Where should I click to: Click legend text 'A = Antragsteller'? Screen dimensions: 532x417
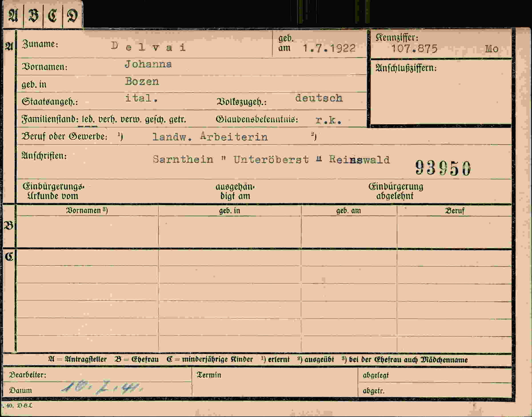(x=77, y=359)
